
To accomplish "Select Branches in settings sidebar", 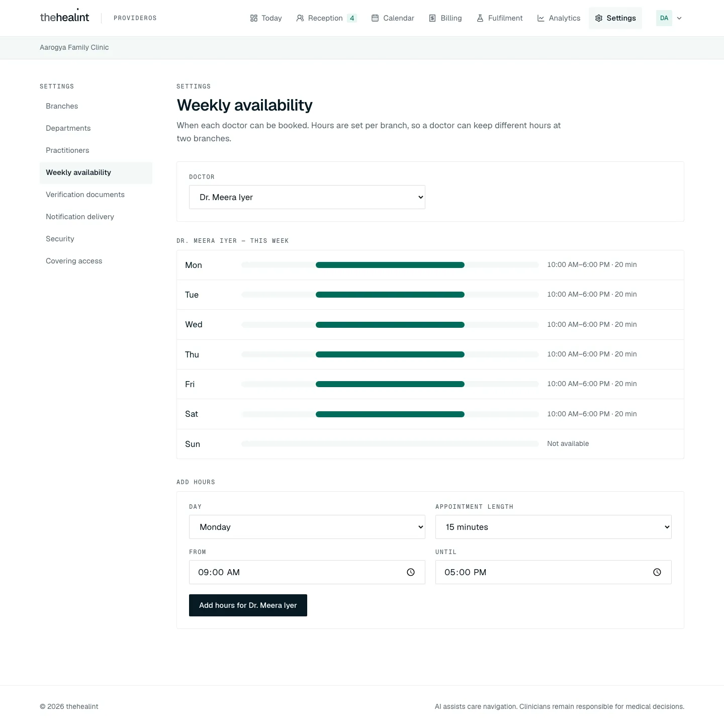I will point(96,106).
